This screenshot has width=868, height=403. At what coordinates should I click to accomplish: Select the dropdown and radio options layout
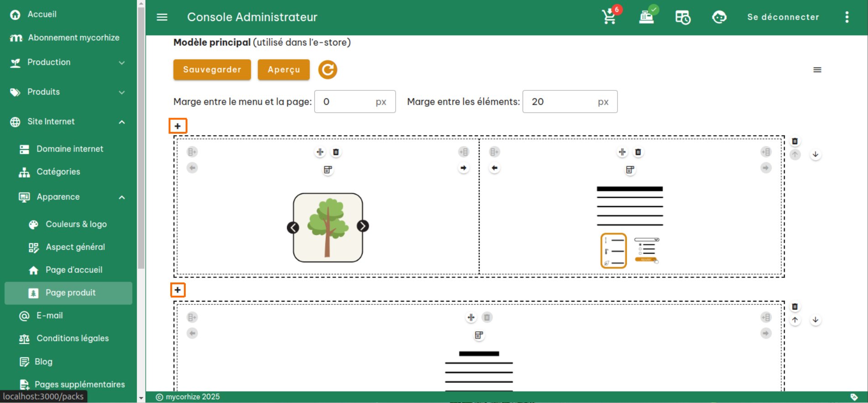coord(647,251)
